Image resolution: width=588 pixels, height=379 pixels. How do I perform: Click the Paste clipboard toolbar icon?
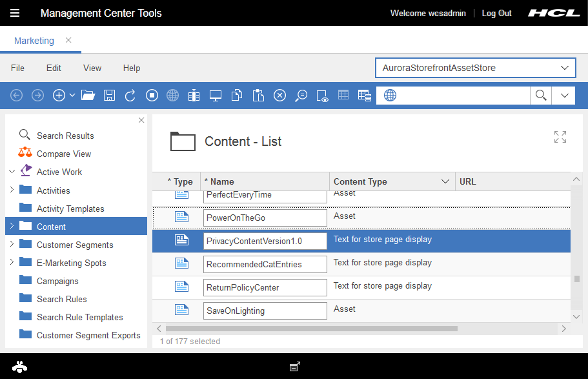[x=258, y=96]
